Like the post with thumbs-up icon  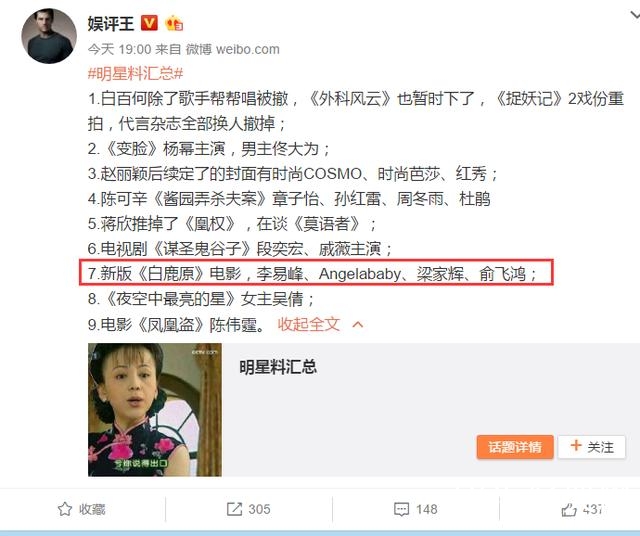569,509
